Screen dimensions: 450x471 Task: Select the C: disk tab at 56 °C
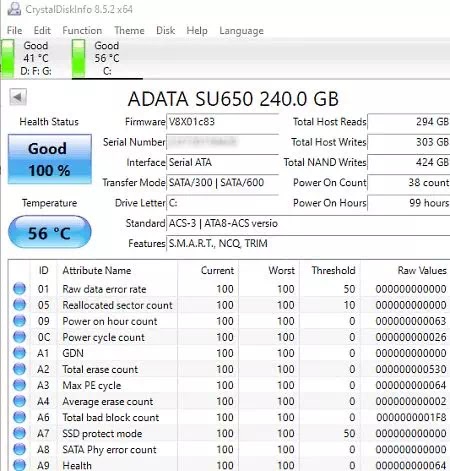point(107,59)
